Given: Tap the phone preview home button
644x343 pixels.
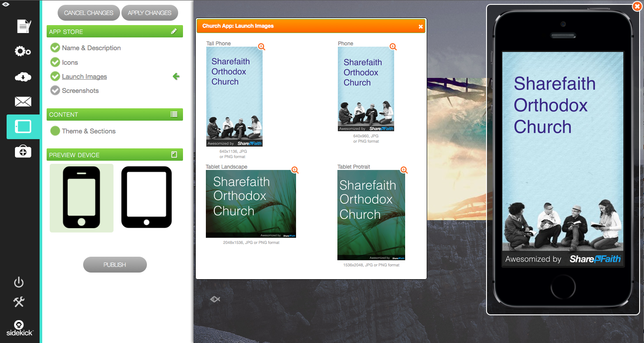Looking at the screenshot, I should [563, 287].
